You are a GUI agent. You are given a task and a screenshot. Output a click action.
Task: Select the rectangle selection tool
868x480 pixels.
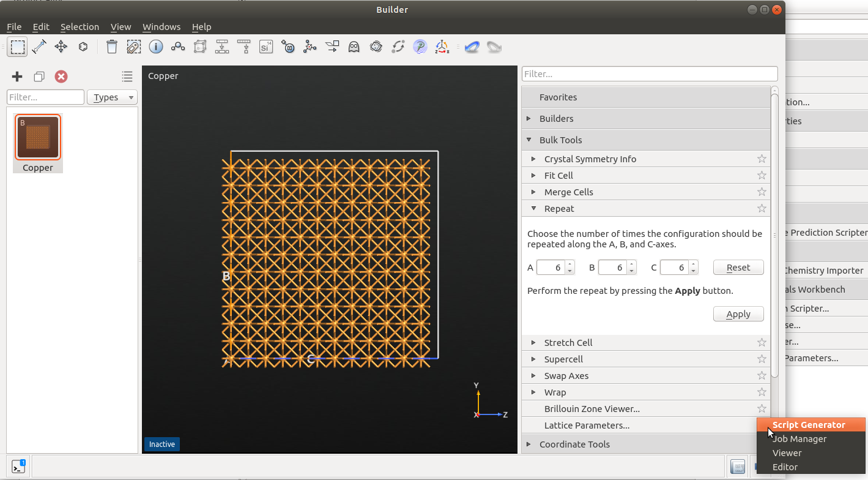pyautogui.click(x=17, y=47)
